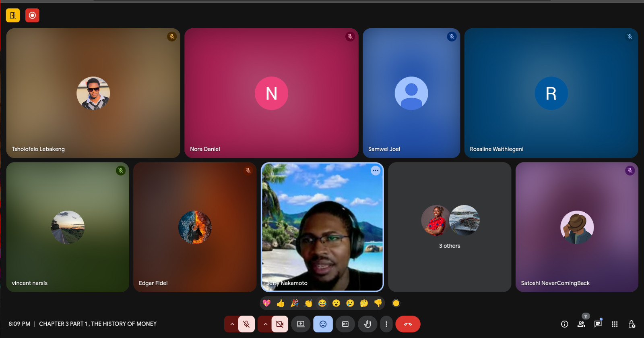Viewport: 644px width, 338px height.
Task: Pick the yellow skin tone swatch
Action: [x=396, y=303]
